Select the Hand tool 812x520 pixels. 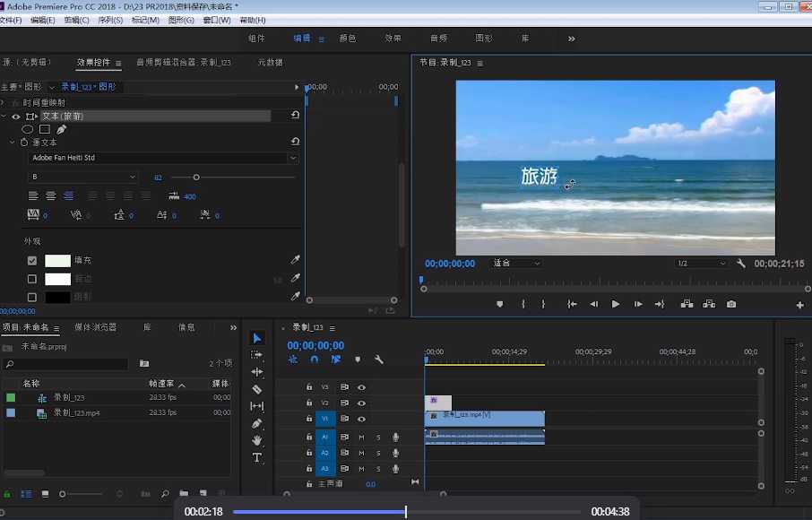[257, 440]
